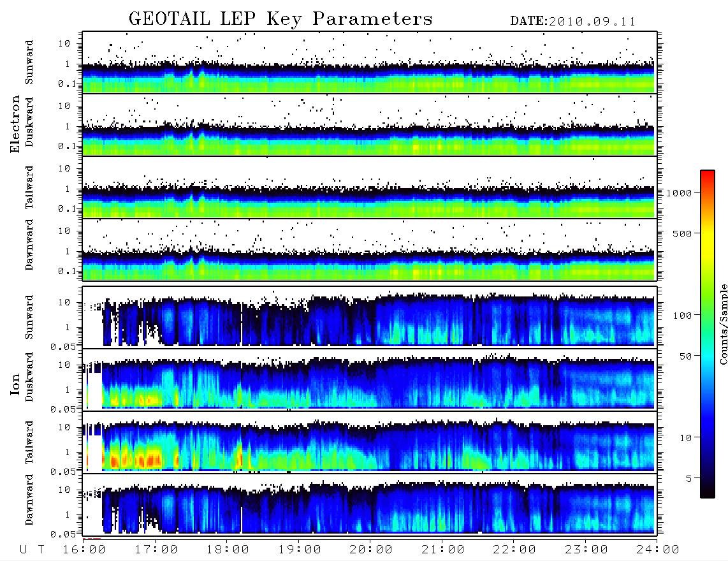Screen dimensions: 728x561
Task: Click the colorbar 5 tick value
Action: [x=689, y=478]
